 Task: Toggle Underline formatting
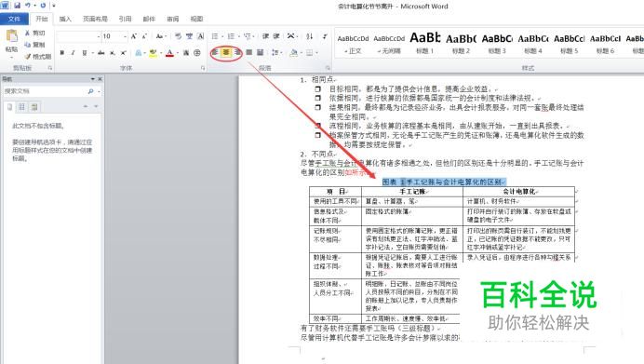point(85,52)
